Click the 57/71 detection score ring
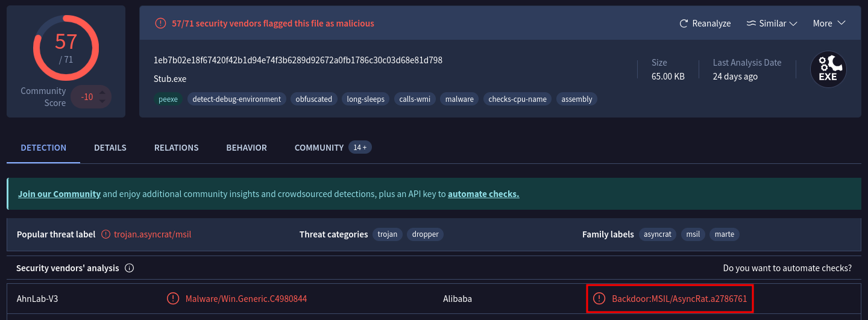Screen dimensions: 868x320 coord(66,47)
